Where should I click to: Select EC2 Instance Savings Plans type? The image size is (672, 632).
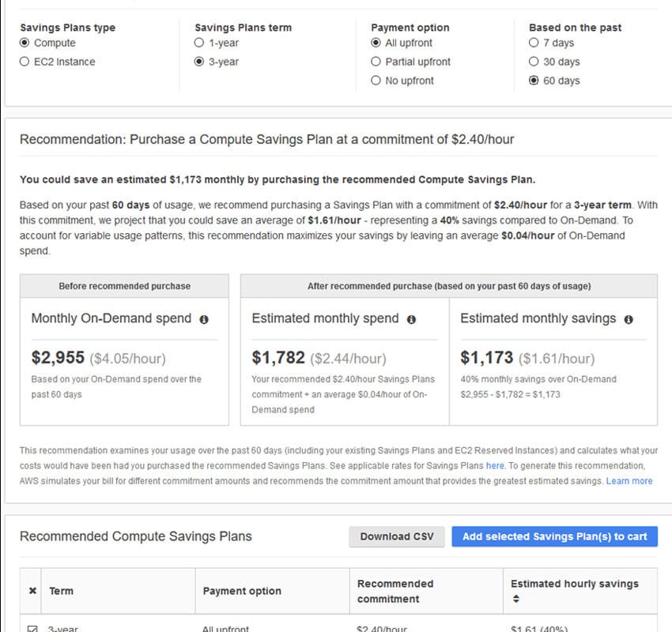pos(25,62)
